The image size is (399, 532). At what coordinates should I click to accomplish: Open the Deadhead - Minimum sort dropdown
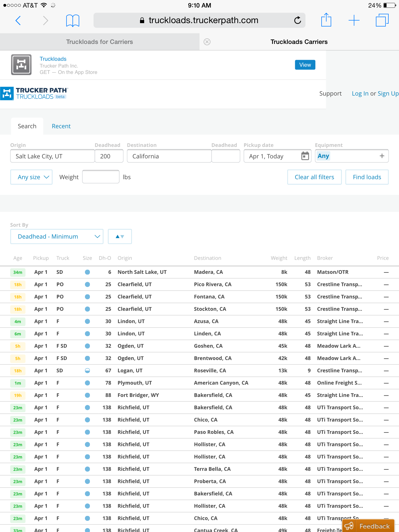(57, 236)
